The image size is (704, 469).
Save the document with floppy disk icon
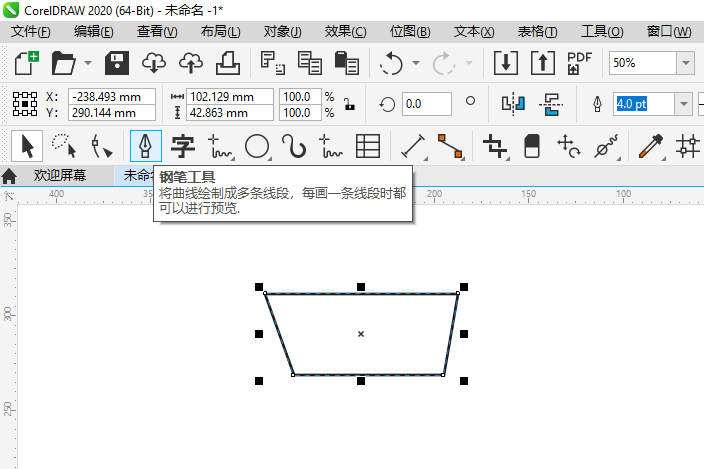(x=117, y=63)
